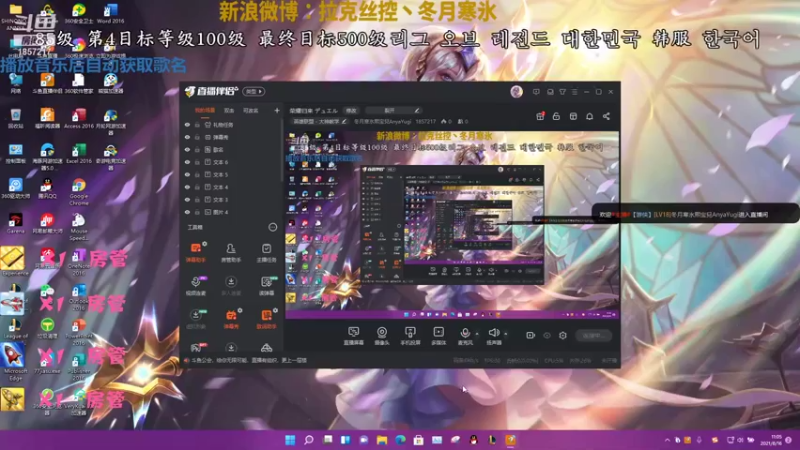Click the preview eye icon near settings gear
Screen dimensions: 800x450
point(547,335)
